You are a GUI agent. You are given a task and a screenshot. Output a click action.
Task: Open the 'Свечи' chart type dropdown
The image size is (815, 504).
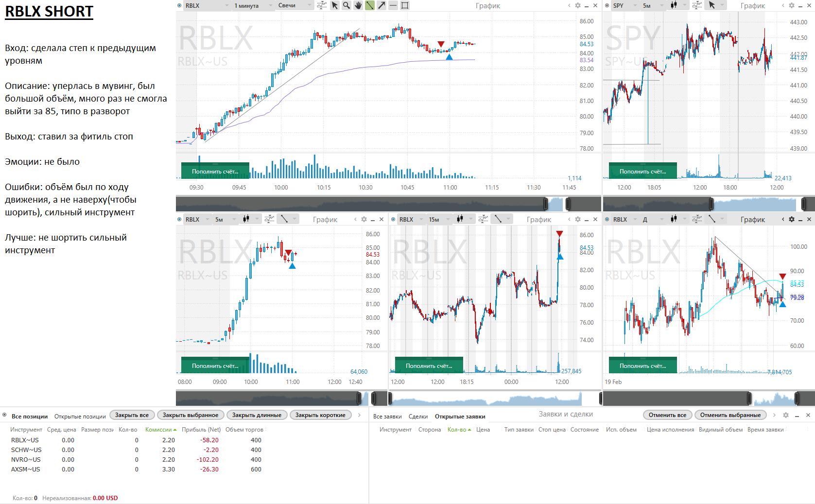click(x=295, y=5)
